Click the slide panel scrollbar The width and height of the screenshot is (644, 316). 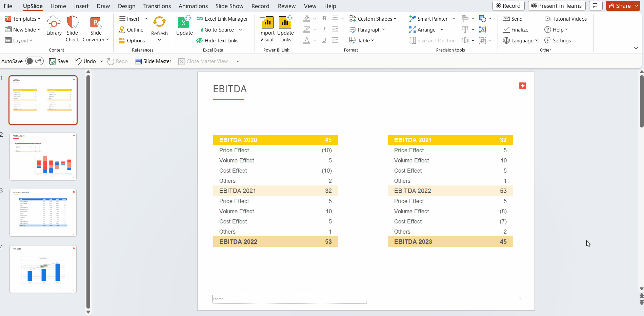(x=88, y=192)
